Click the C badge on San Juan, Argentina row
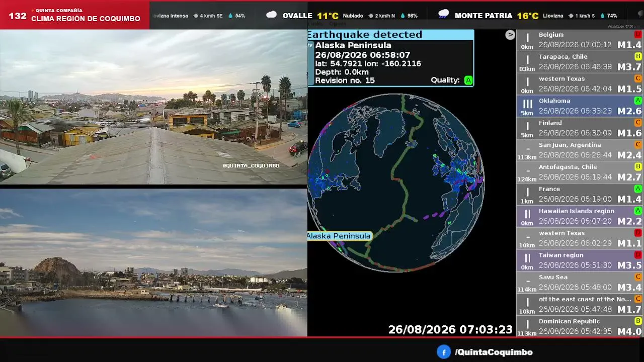644x362 pixels. 638,145
